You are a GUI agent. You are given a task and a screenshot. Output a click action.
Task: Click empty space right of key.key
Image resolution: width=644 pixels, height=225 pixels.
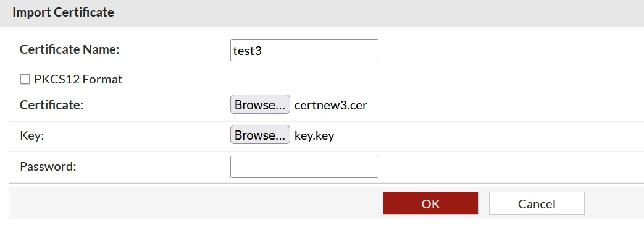coord(489,136)
